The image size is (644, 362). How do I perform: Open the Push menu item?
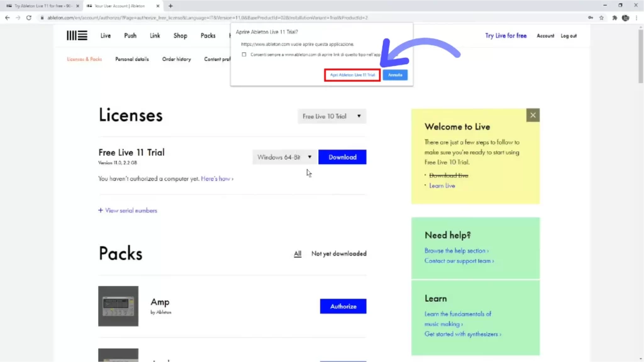click(130, 36)
